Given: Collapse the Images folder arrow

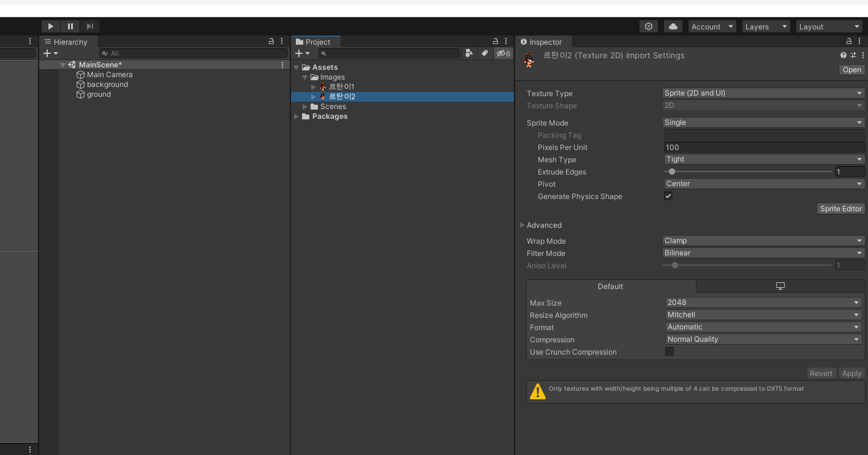Looking at the screenshot, I should click(305, 77).
